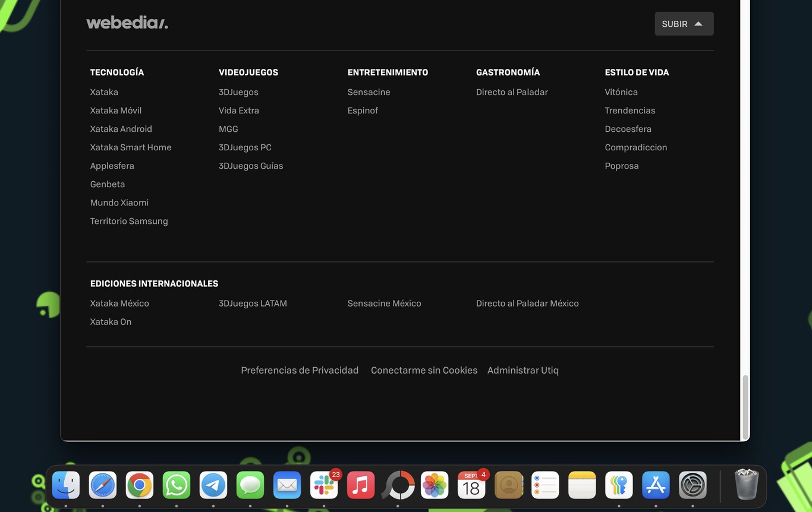Open the 3DJuegos PC link
The image size is (812, 512).
coord(245,147)
